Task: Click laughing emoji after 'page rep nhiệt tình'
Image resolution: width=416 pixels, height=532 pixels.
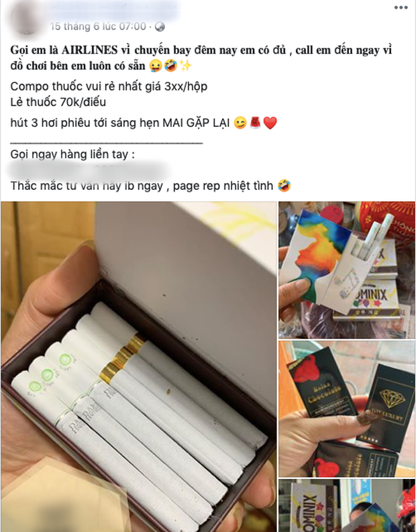Action: click(x=284, y=186)
